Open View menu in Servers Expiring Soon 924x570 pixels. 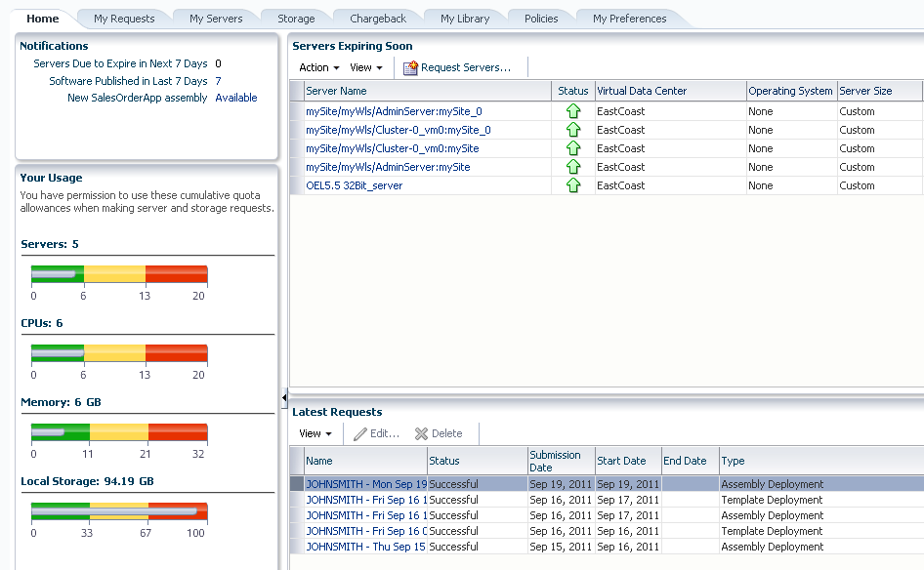pyautogui.click(x=366, y=67)
